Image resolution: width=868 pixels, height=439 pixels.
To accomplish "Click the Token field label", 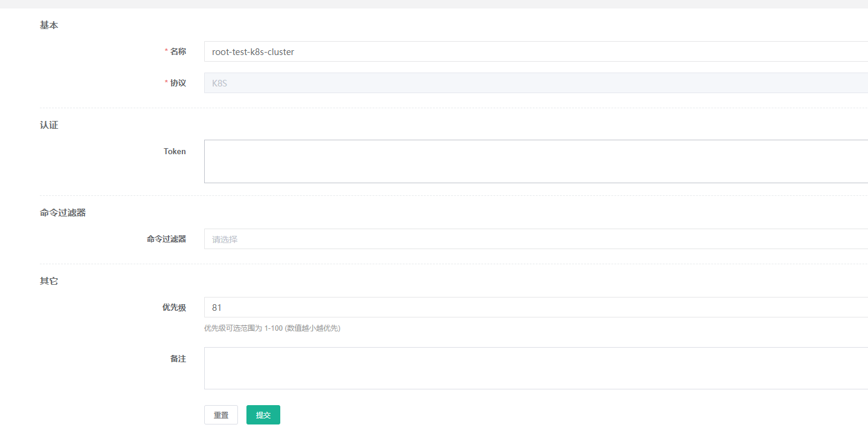I will [x=175, y=152].
